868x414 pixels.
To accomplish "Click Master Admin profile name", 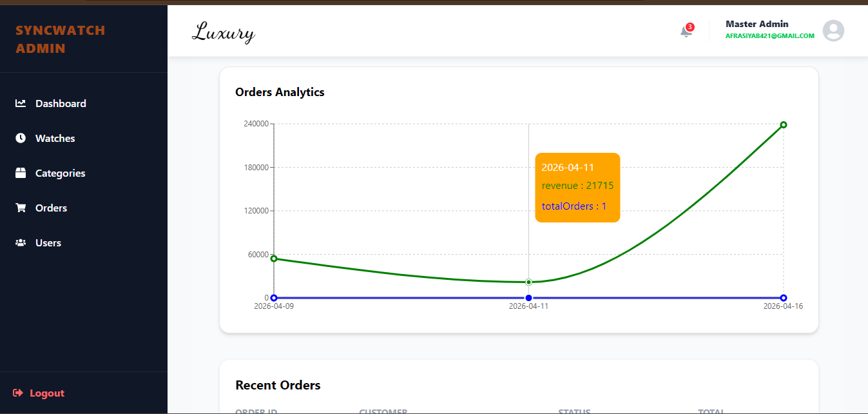I will click(x=757, y=24).
